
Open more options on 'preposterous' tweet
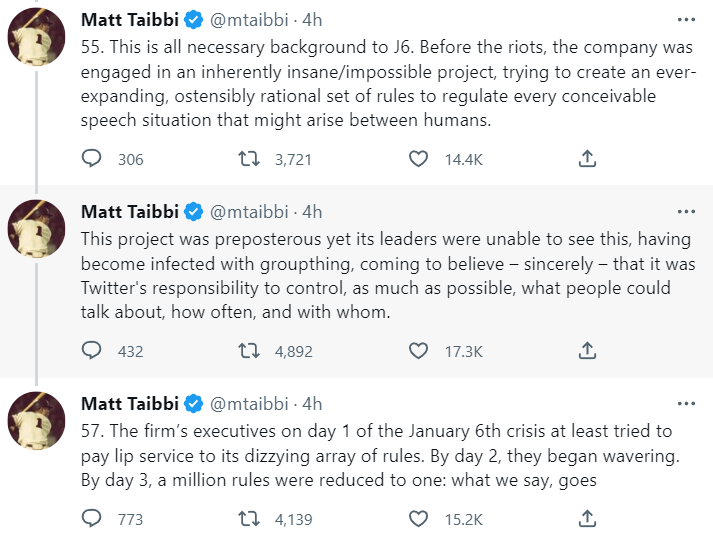coord(686,211)
